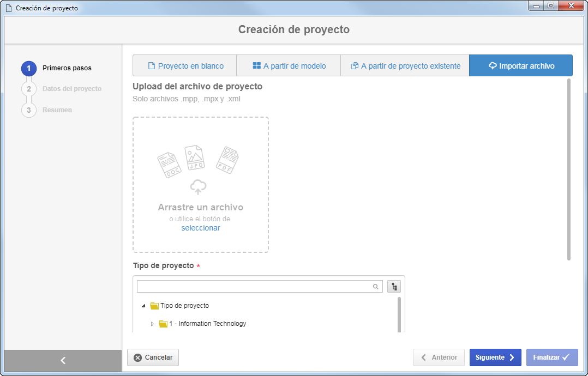Click the Anterior button
Viewport: 588px width, 376px height.
(439, 357)
